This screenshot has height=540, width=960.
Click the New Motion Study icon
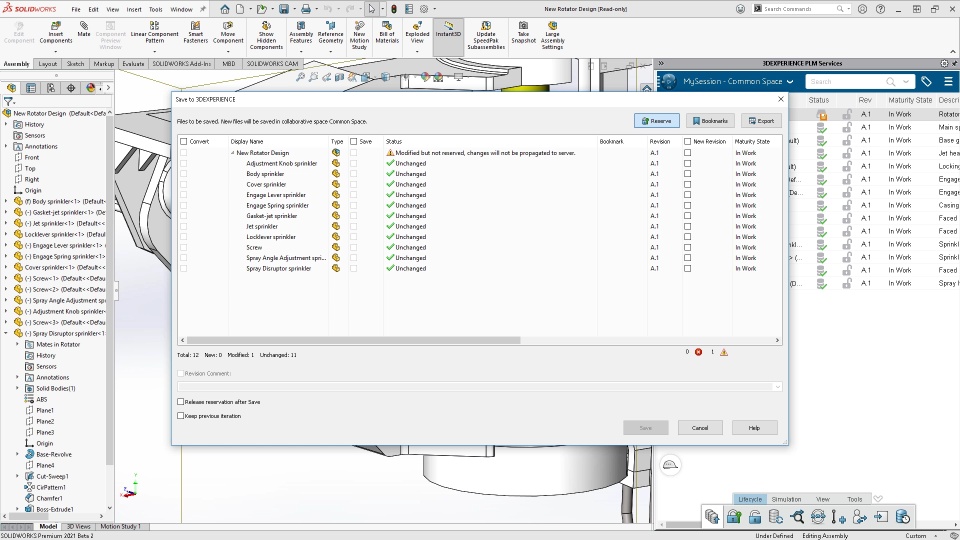[x=359, y=26]
